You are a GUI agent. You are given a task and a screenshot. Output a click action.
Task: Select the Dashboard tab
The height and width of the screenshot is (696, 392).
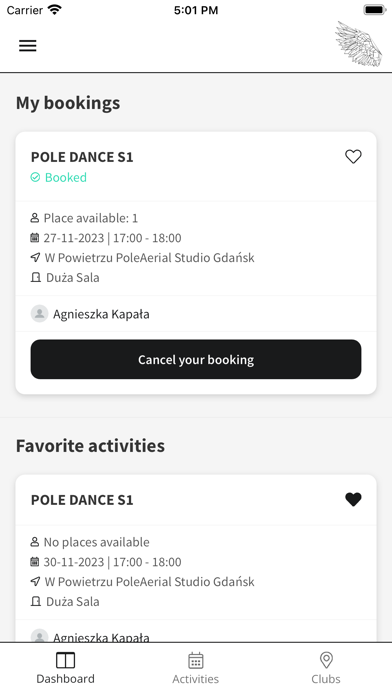point(65,668)
